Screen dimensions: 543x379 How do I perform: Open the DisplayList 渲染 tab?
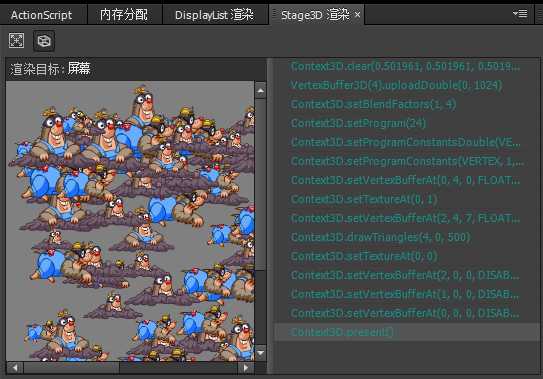214,15
